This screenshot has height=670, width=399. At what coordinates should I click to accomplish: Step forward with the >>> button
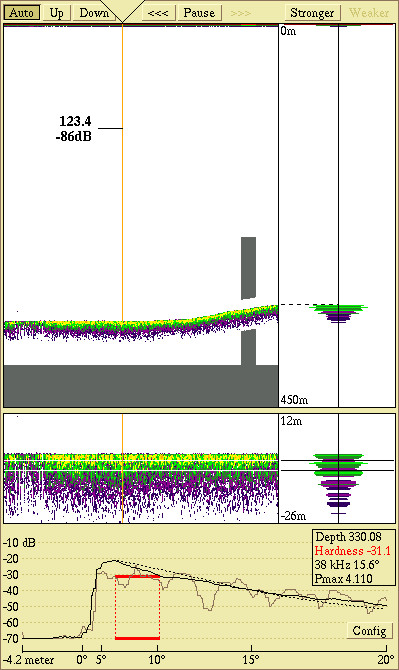tap(241, 13)
